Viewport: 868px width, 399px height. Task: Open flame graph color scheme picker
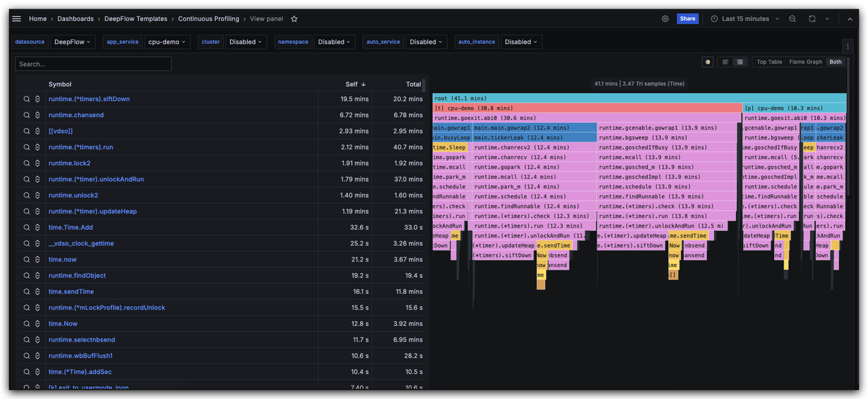click(x=708, y=62)
